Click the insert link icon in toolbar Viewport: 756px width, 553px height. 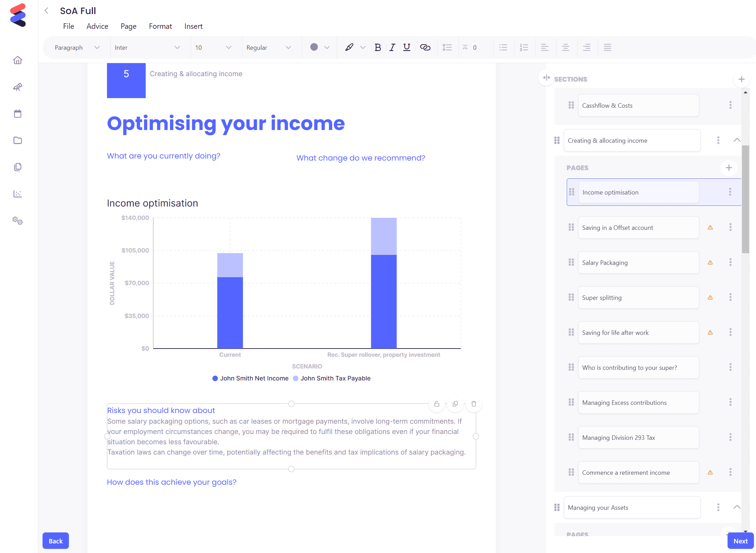[x=425, y=47]
